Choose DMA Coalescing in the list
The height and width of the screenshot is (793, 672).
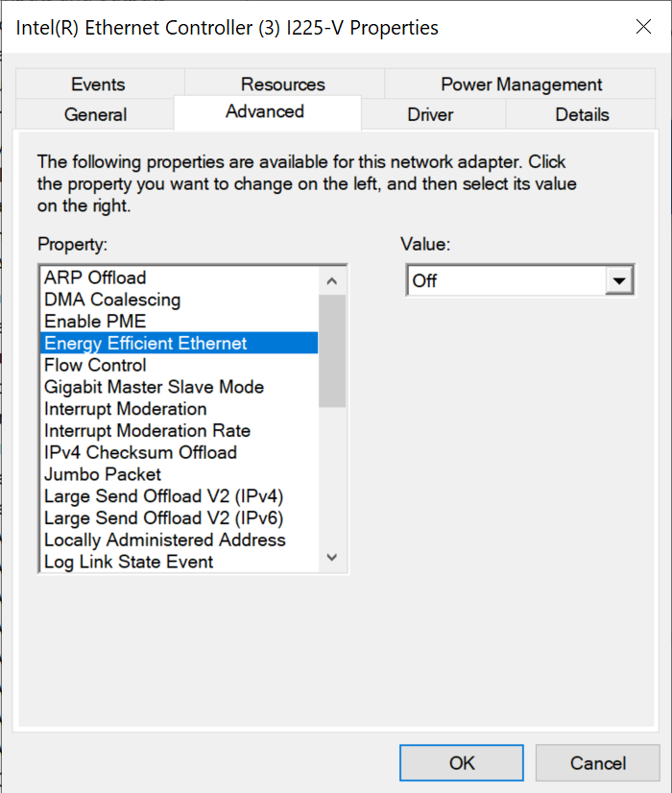(112, 300)
